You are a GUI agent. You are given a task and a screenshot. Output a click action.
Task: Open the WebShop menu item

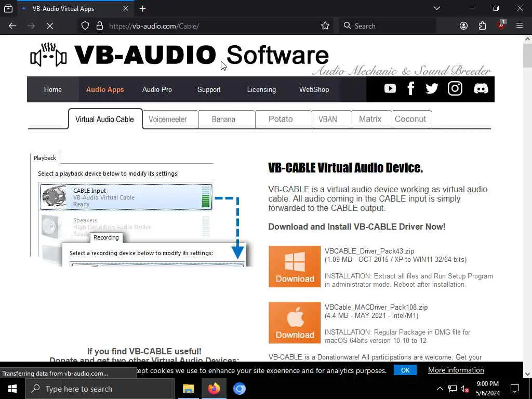coord(314,89)
